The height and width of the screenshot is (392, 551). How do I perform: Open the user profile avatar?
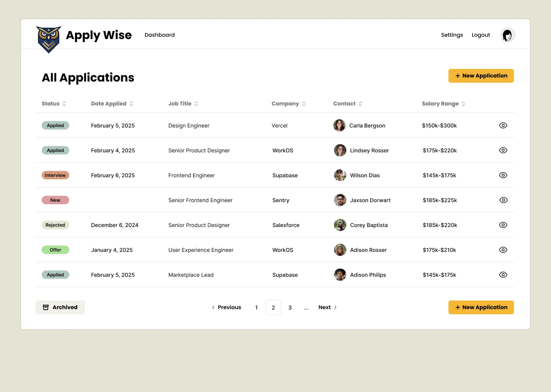507,35
